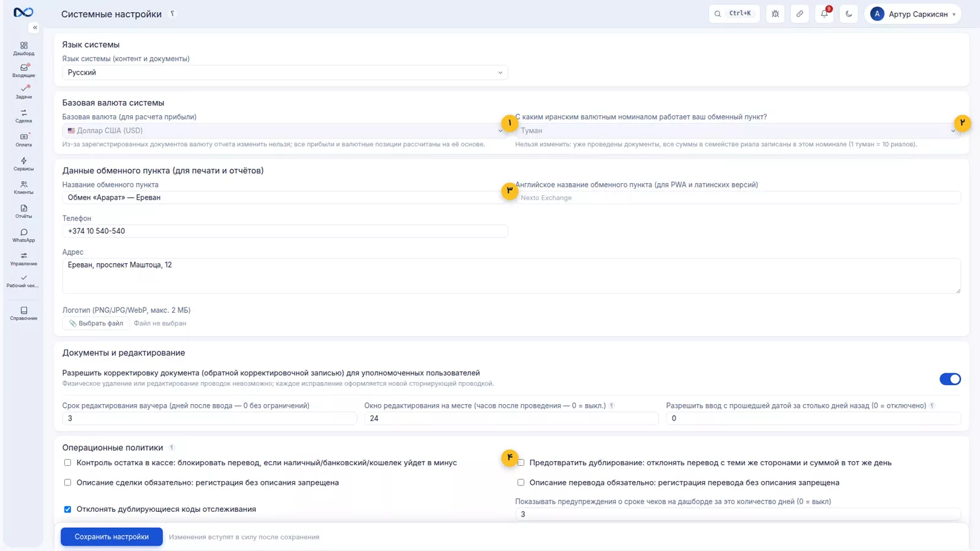Click the English name Nexto Exchange field

737,197
